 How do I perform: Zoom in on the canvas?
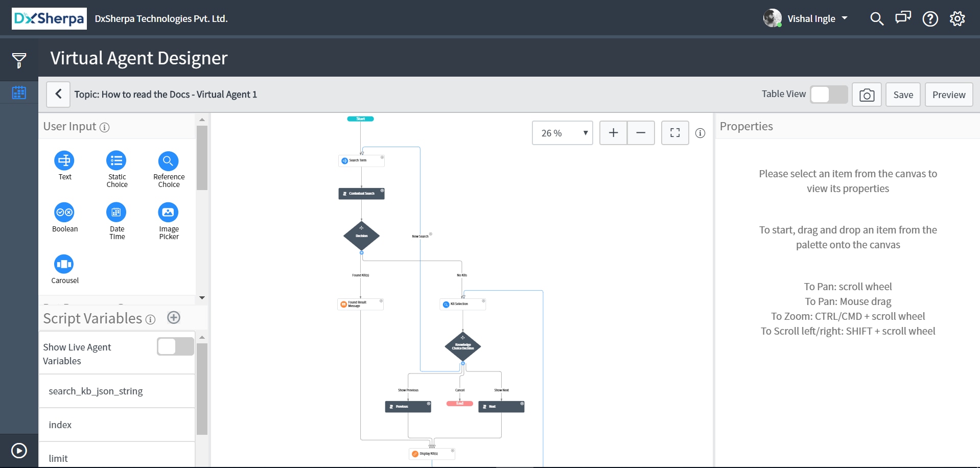613,132
